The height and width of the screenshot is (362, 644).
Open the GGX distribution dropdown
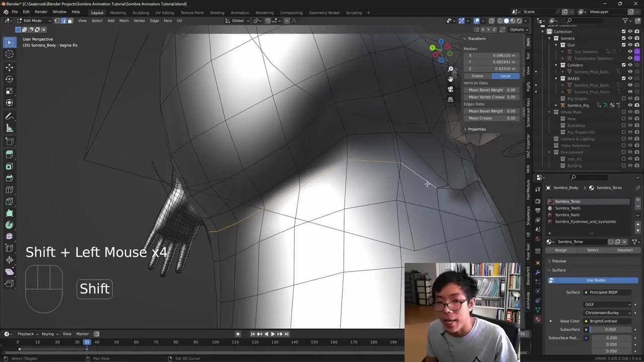[x=608, y=304]
